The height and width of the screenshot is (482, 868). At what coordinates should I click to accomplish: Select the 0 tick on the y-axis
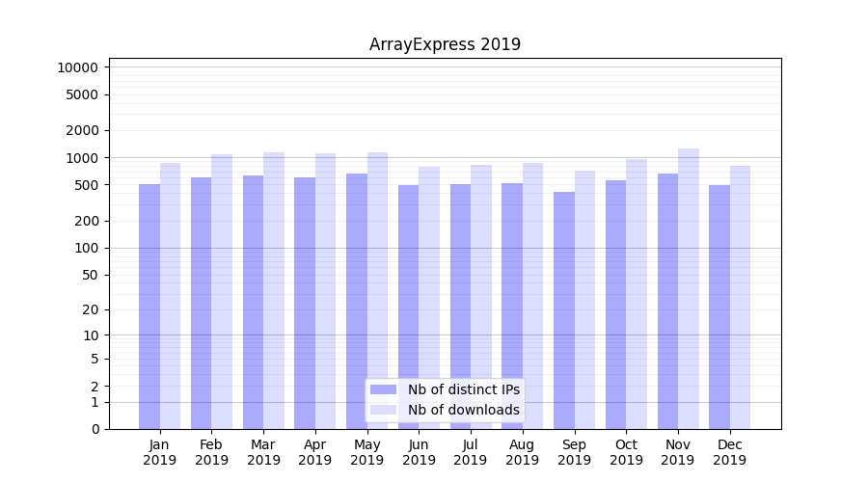pyautogui.click(x=95, y=429)
